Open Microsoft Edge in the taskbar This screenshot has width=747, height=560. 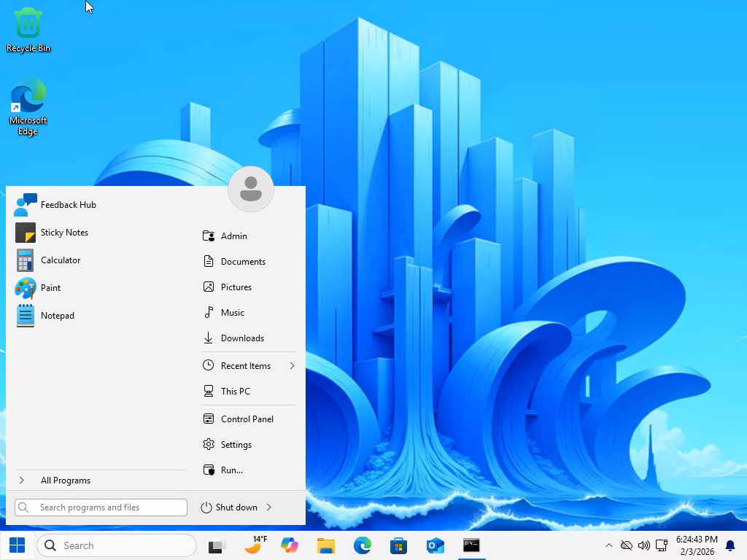(x=363, y=545)
